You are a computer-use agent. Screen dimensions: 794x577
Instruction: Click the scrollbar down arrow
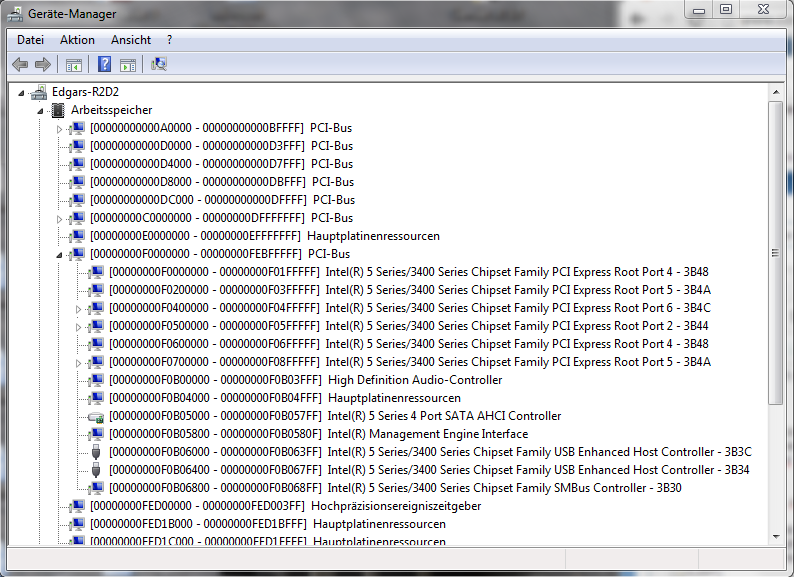775,536
